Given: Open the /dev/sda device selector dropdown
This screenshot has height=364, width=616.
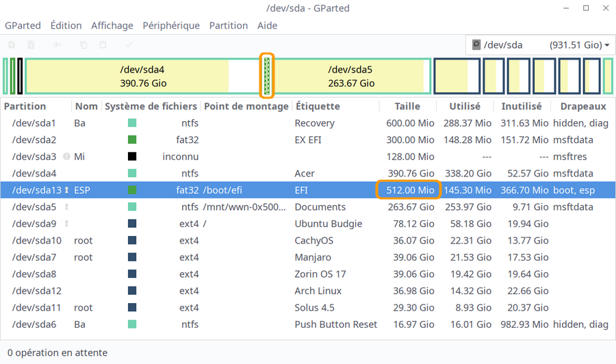Looking at the screenshot, I should pos(539,45).
